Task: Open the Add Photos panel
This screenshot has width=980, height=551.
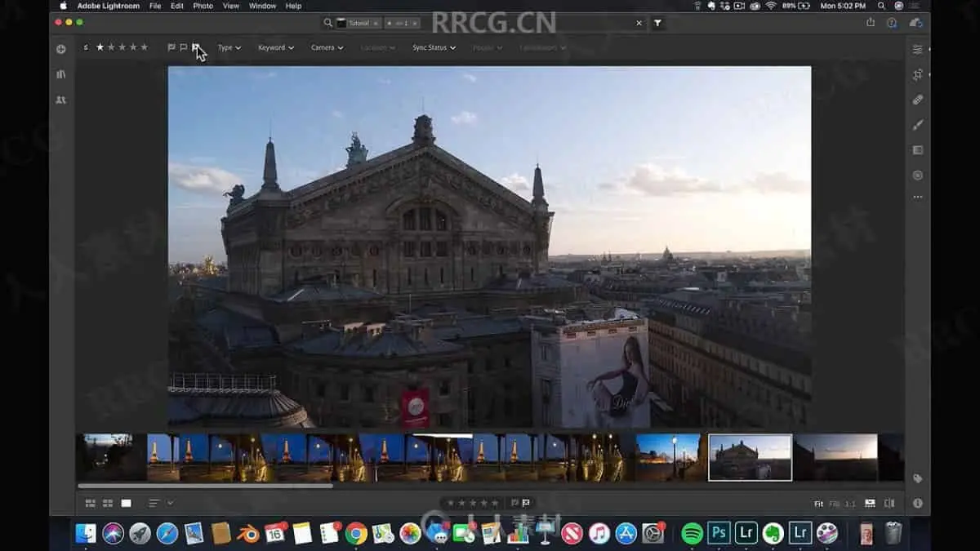Action: tap(60, 49)
